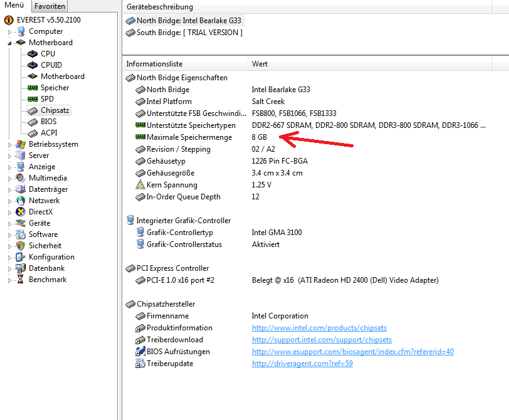Click the BIOS chip icon
509x420 pixels.
[33, 122]
